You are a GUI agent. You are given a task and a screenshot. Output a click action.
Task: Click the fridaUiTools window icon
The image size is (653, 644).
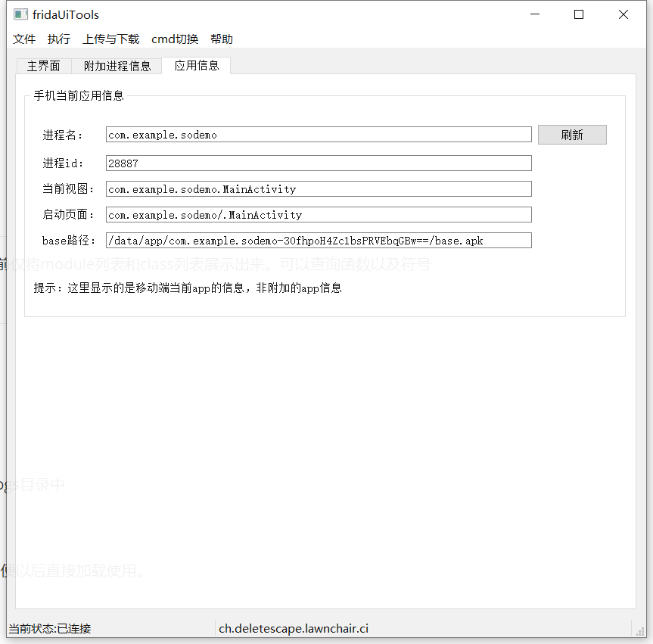pyautogui.click(x=20, y=14)
